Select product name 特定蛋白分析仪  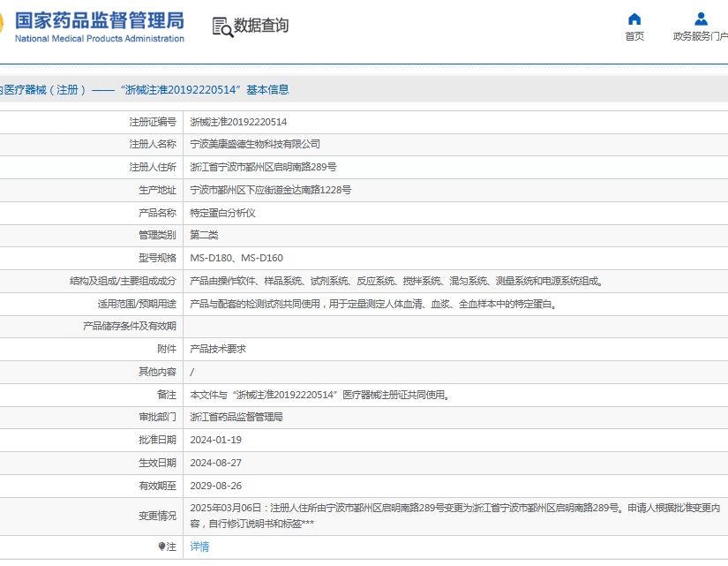coord(222,213)
